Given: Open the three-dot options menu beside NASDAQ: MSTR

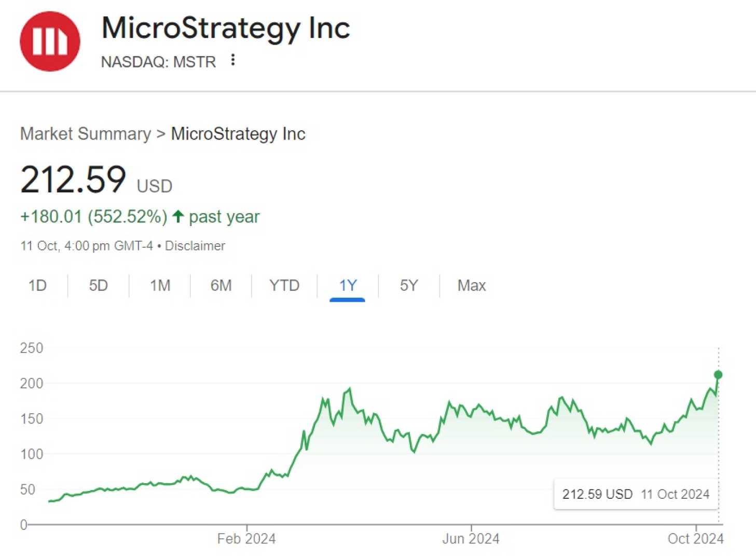Looking at the screenshot, I should pos(232,61).
